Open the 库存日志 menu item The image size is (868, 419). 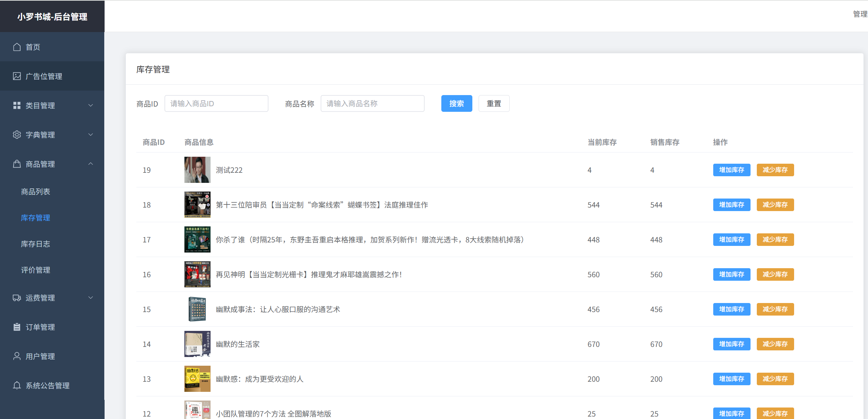click(36, 244)
